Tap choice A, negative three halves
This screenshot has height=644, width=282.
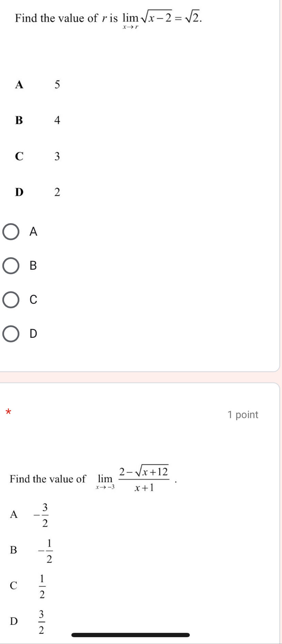click(30, 515)
